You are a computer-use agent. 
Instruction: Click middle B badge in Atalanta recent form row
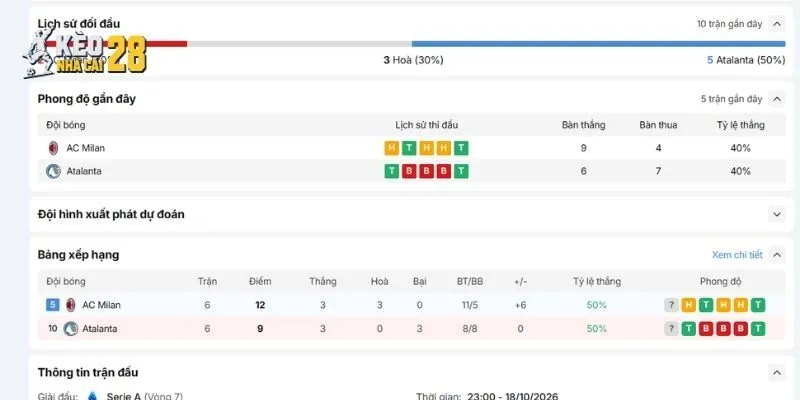(x=427, y=171)
